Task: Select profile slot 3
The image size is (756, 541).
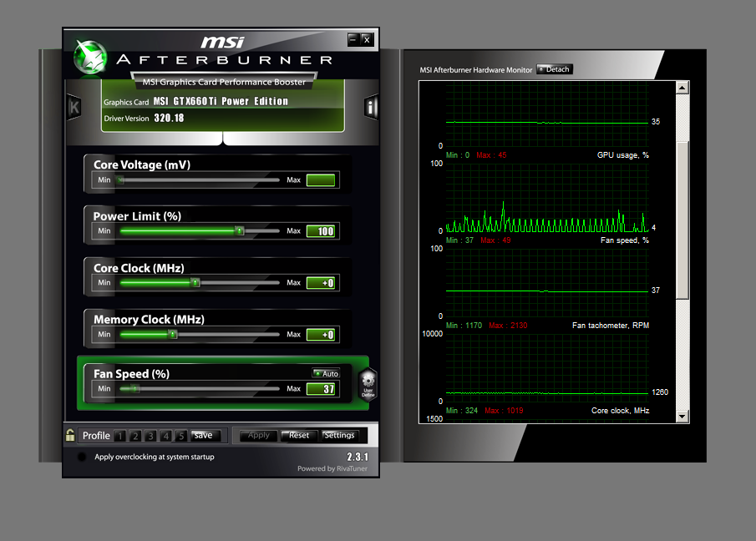Action: [x=150, y=436]
